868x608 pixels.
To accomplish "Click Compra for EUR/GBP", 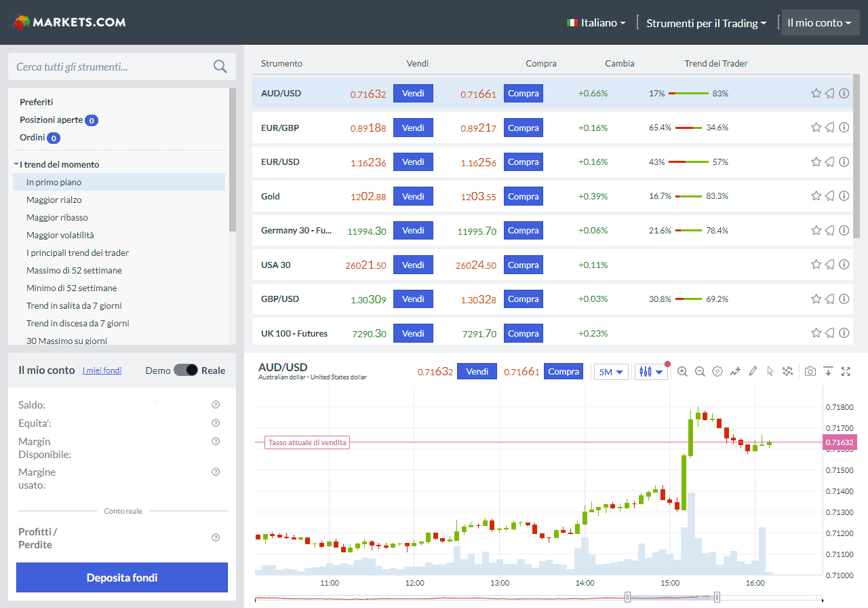I will 524,128.
